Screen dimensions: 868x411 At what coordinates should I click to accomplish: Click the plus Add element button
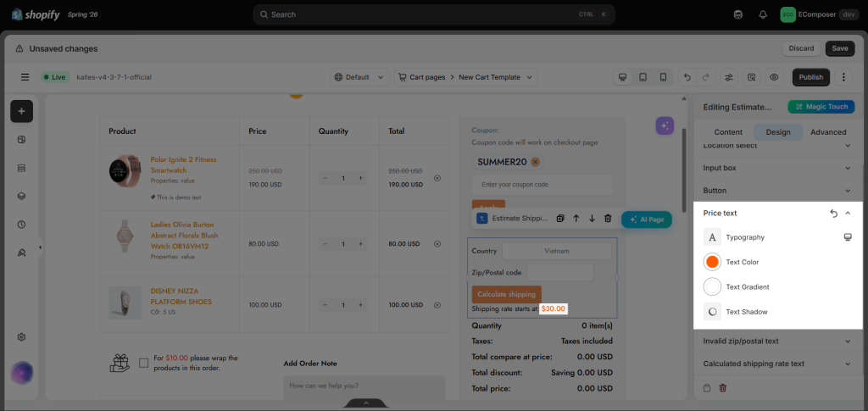tap(21, 111)
